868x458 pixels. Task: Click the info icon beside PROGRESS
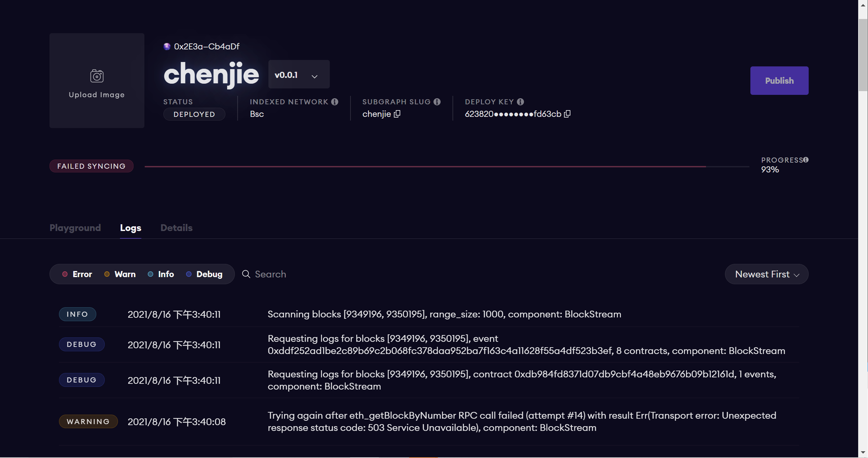pos(806,159)
